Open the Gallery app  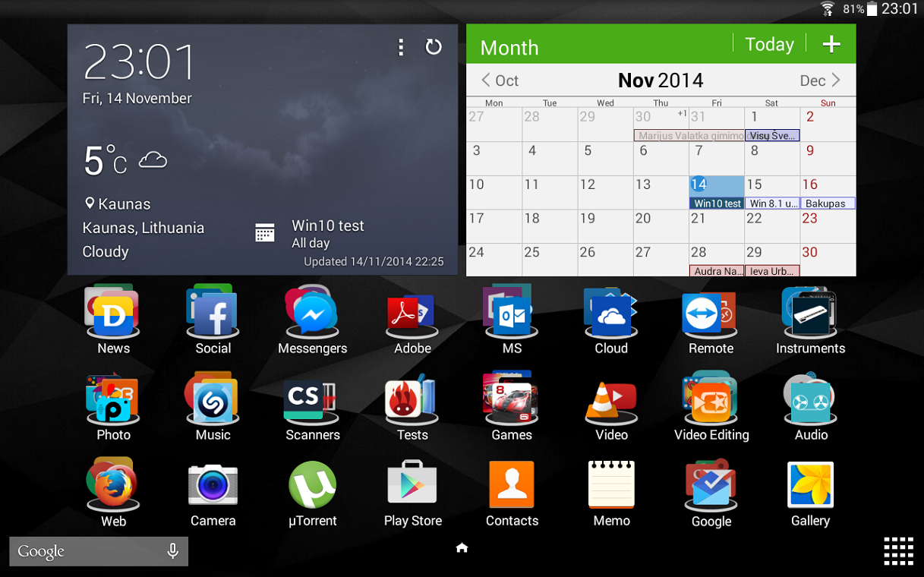pos(810,486)
